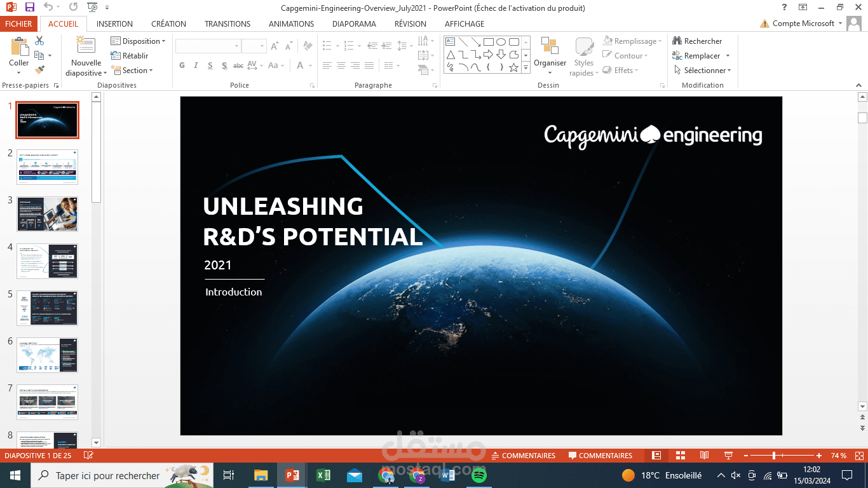
Task: Select the oval shape in gallery
Action: [501, 42]
